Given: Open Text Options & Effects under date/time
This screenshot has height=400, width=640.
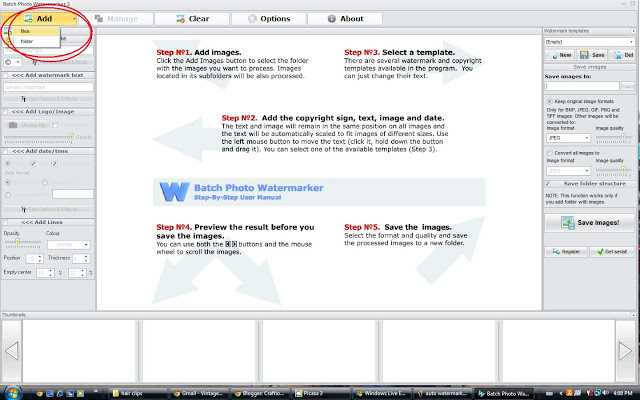Looking at the screenshot, I should (x=48, y=209).
